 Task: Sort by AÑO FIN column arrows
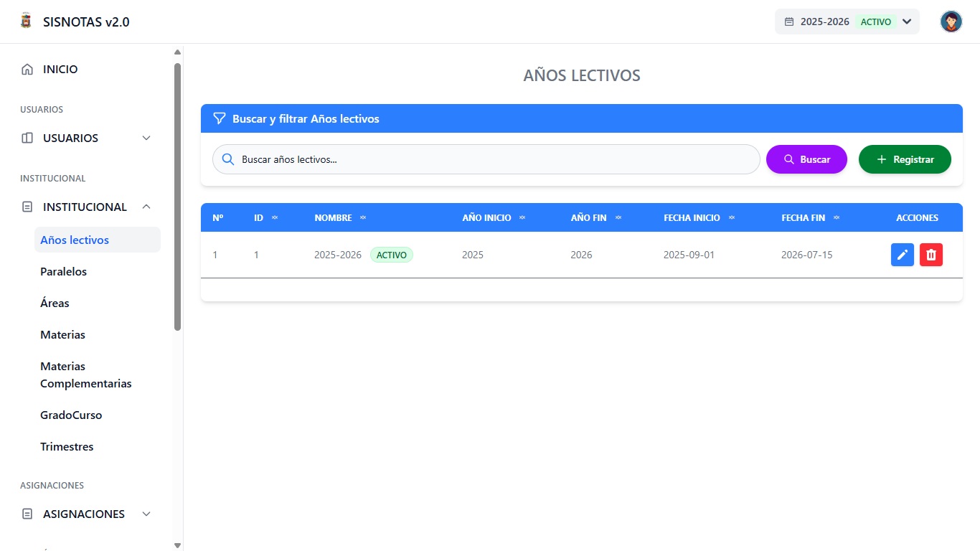tap(618, 217)
